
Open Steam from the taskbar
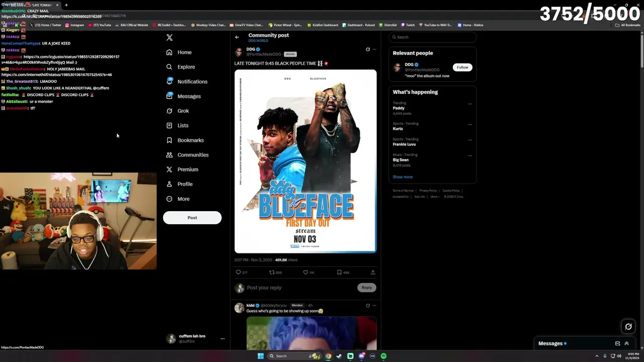tap(339, 356)
